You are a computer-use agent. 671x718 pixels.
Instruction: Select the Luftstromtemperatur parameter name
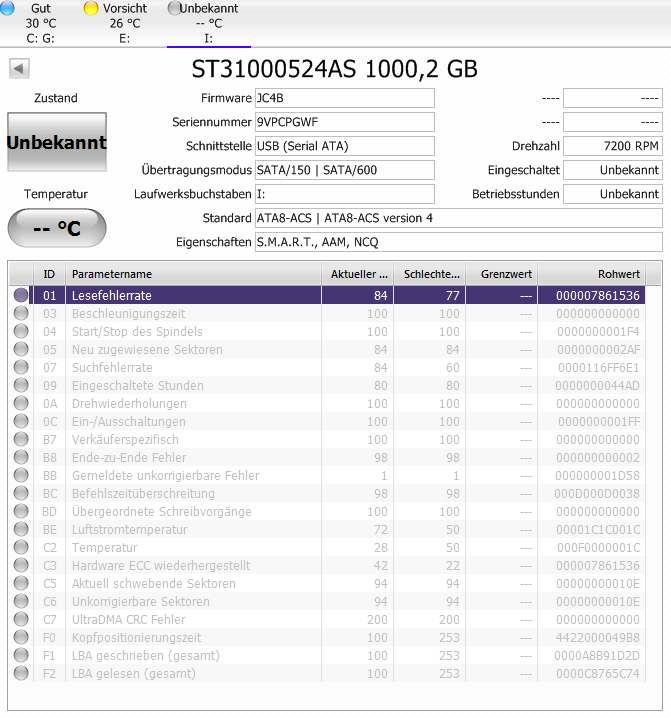point(130,529)
